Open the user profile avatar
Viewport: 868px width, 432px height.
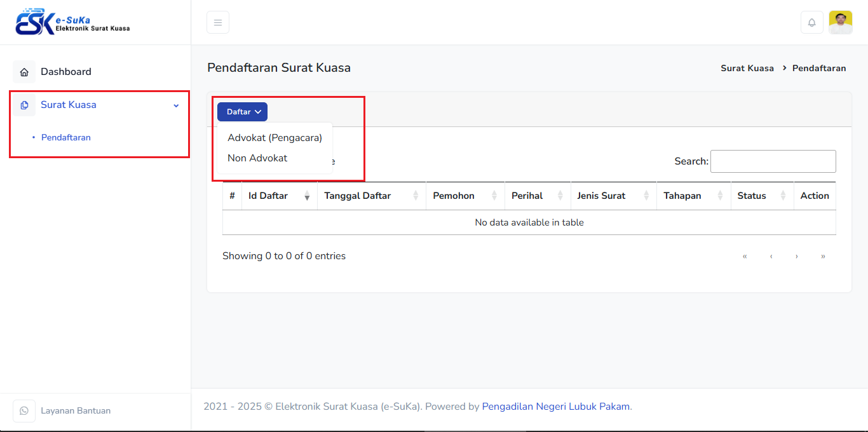point(840,23)
